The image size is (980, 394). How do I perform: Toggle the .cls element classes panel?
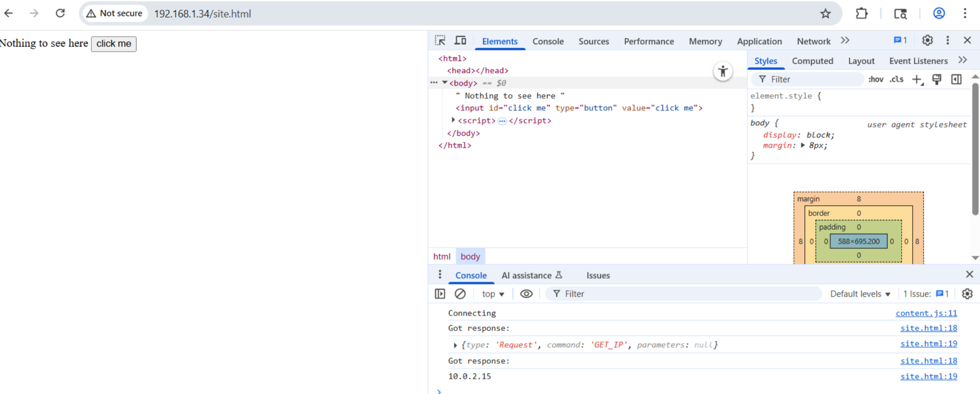[x=897, y=79]
